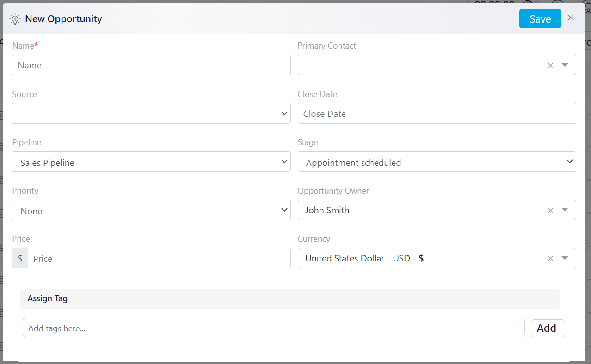Open the Primary Contact dropdown arrow

coord(565,65)
